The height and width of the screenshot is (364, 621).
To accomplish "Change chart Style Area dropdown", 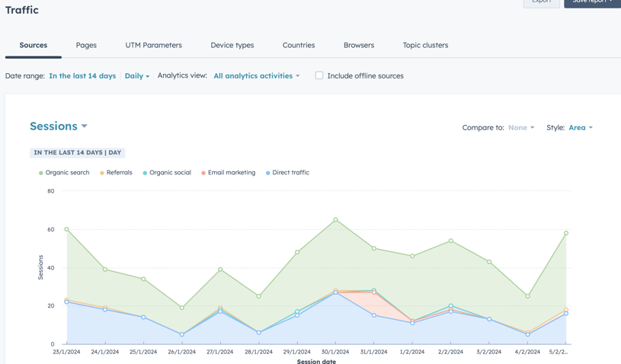I will coord(581,127).
